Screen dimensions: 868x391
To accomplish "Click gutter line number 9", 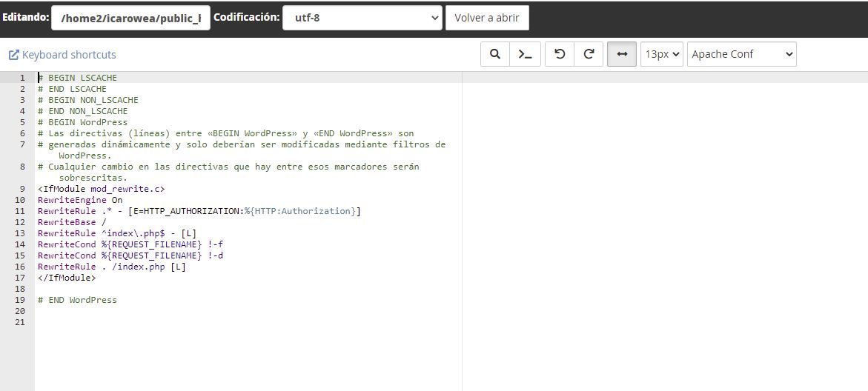I will pyautogui.click(x=22, y=189).
